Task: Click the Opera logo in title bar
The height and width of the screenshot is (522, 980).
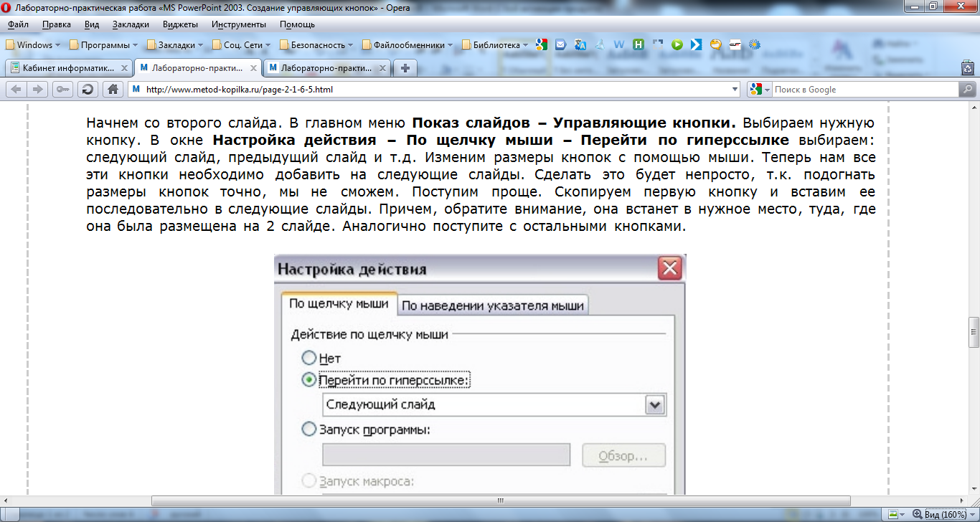Action: tap(7, 7)
